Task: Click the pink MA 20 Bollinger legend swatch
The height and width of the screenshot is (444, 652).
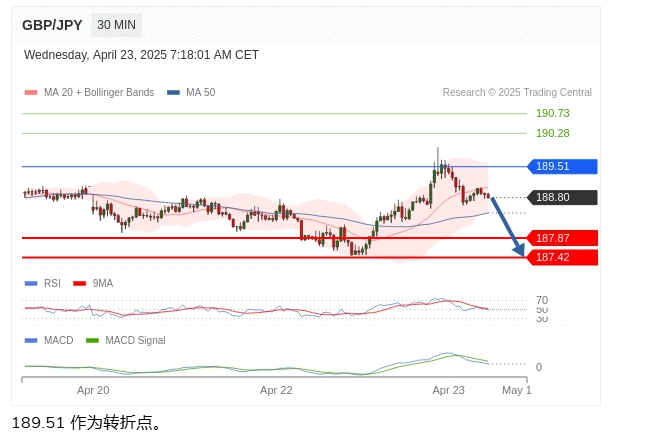Action: (31, 92)
